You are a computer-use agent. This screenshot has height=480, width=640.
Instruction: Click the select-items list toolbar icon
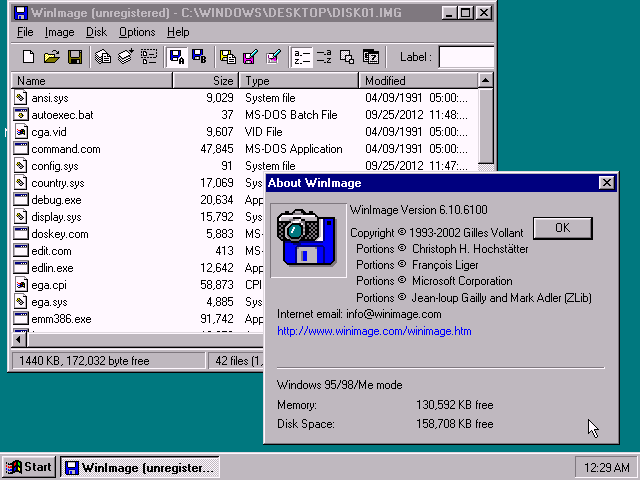click(x=149, y=57)
